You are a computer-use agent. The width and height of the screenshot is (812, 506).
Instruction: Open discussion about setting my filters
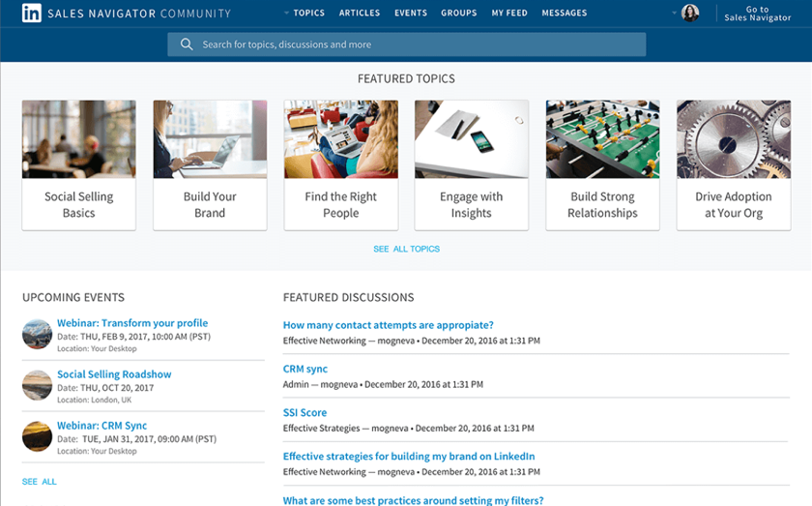tap(414, 500)
